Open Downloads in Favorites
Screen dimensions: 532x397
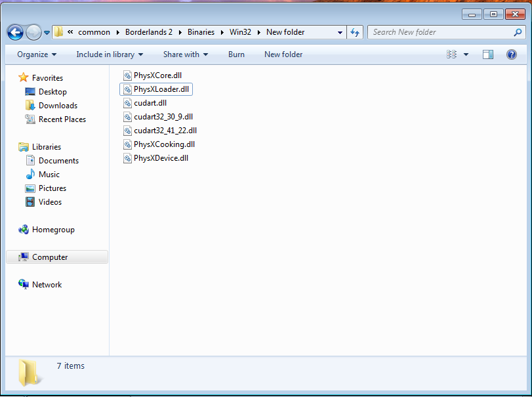coord(58,106)
